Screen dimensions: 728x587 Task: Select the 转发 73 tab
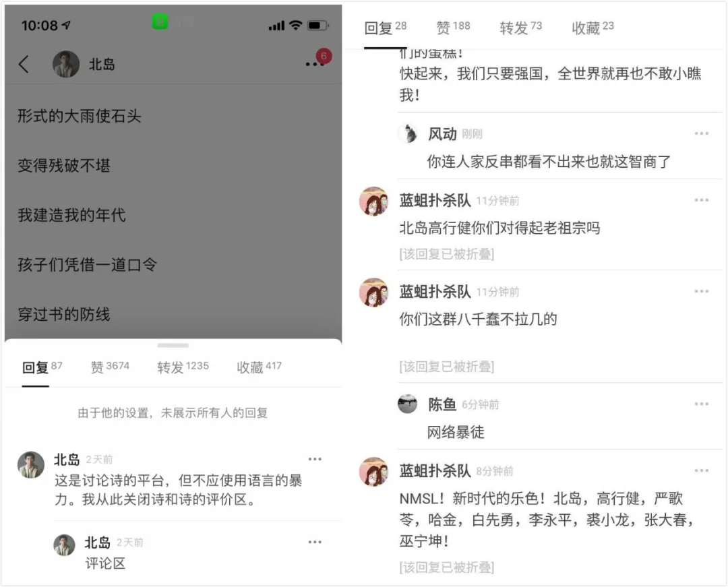(x=520, y=28)
